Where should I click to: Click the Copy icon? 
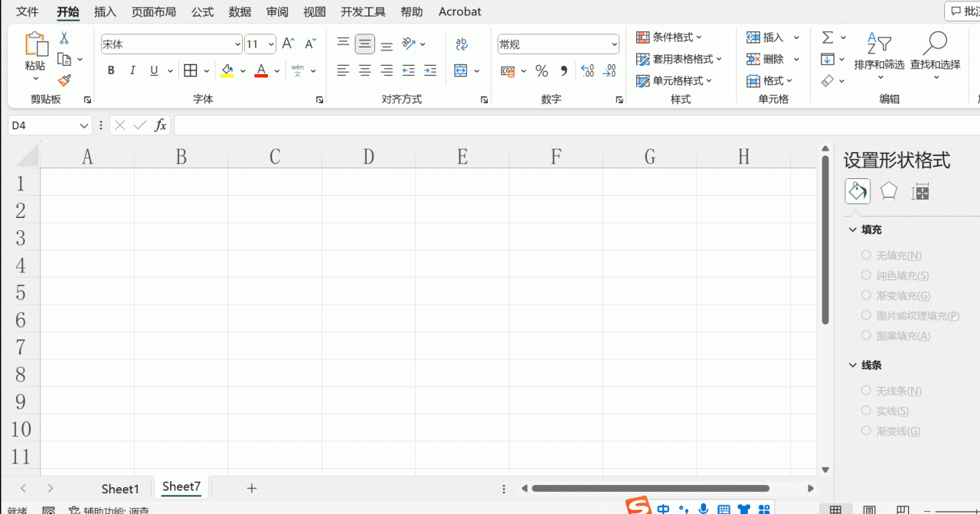point(64,59)
